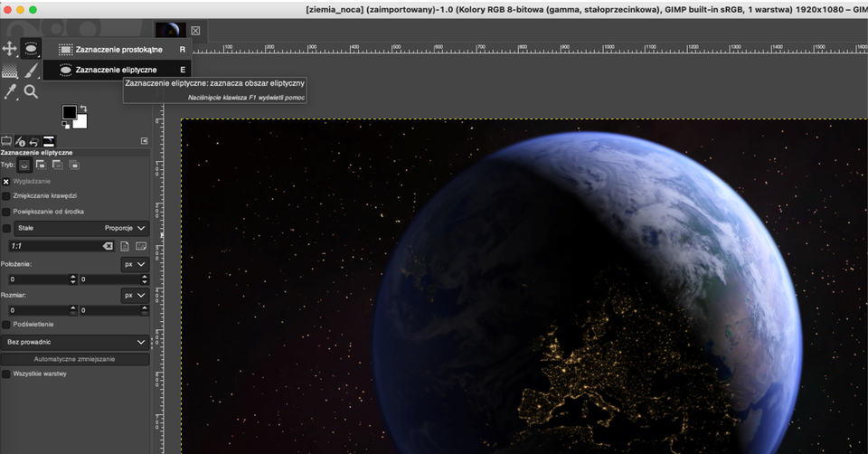Activate the Zoom magnifier tool
This screenshot has width=868, height=454.
[31, 91]
